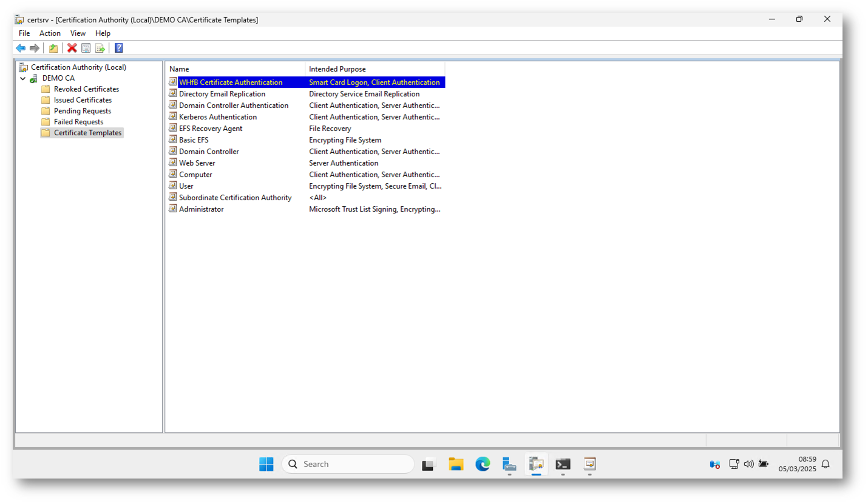This screenshot has height=504, width=868.
Task: Delete the selected template with the red X
Action: [x=72, y=48]
